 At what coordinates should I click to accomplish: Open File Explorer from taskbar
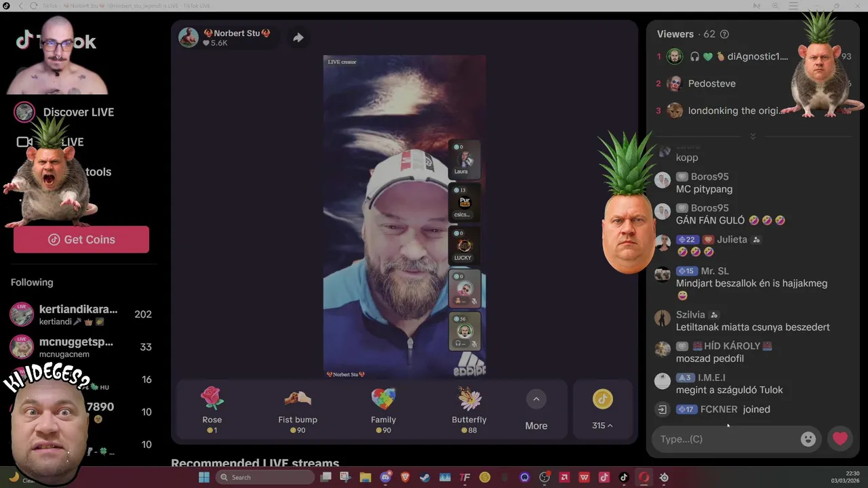point(366,477)
